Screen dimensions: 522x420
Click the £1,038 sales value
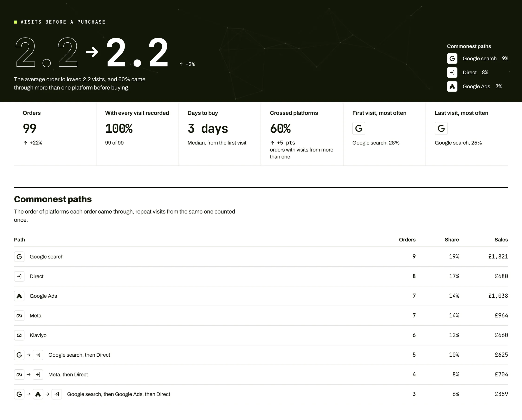(x=498, y=296)
